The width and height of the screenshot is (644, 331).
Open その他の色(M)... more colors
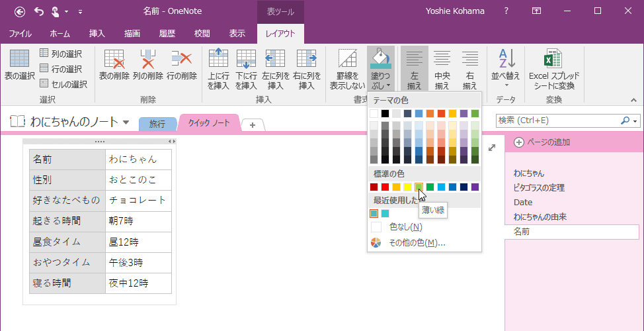pyautogui.click(x=424, y=242)
